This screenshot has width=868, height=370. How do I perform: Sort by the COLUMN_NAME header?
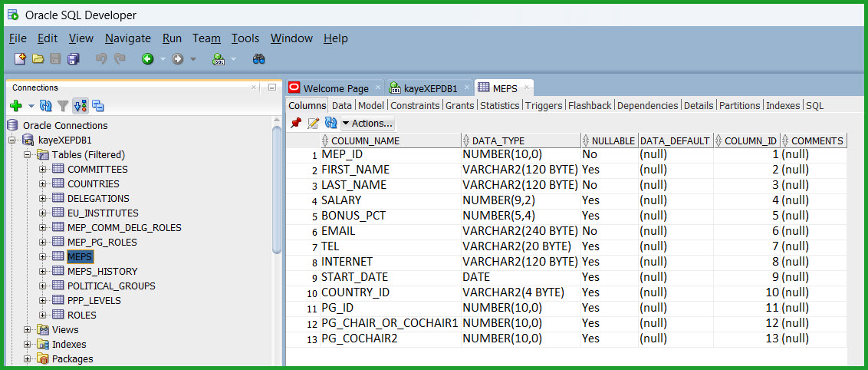tap(390, 140)
